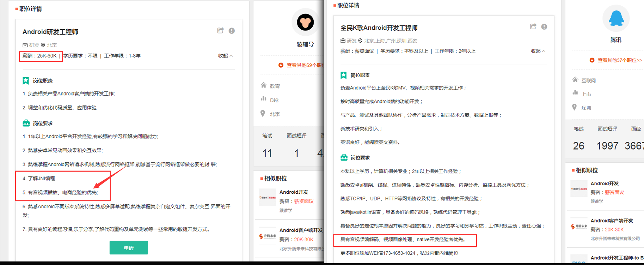Select the 面试短评 tab under 腾讯
The width and height of the screenshot is (644, 265).
pyautogui.click(x=607, y=129)
